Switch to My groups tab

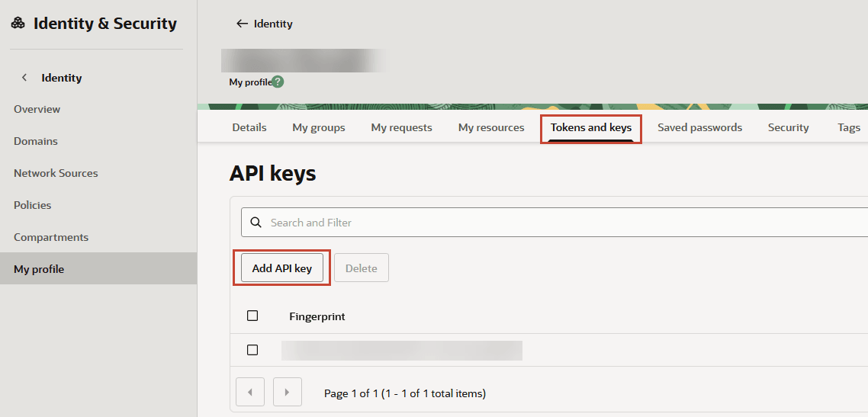pyautogui.click(x=319, y=128)
